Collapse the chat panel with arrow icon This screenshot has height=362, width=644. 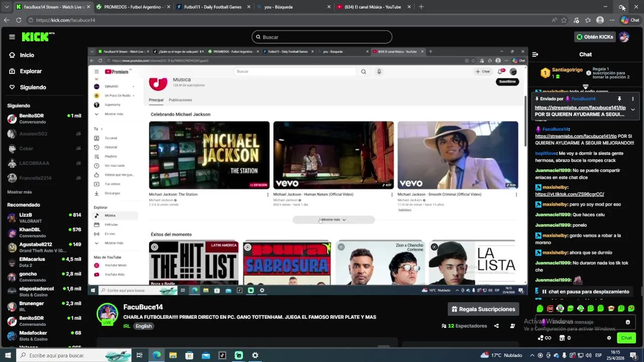coord(535,54)
